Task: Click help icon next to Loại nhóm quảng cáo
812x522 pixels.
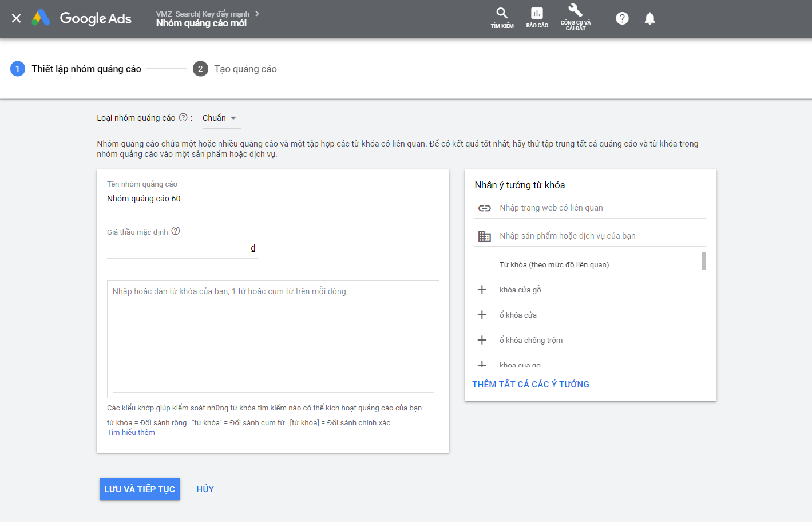Action: (183, 117)
